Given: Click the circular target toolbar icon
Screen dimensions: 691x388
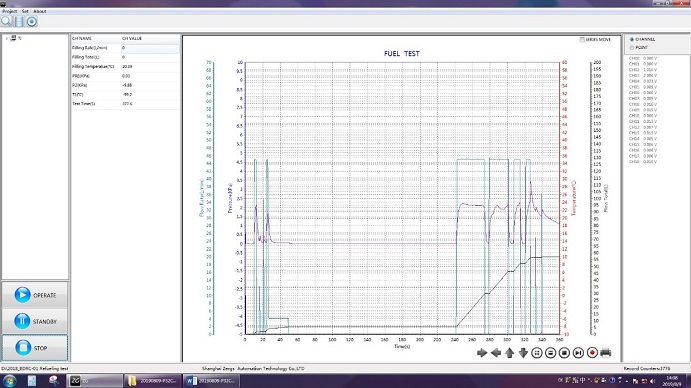Looking at the screenshot, I should point(32,21).
